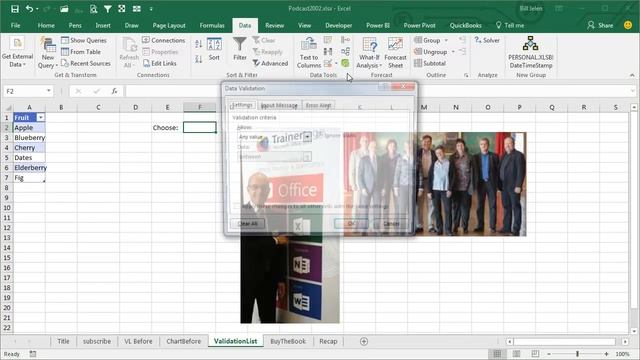640x360 pixels.
Task: Open the Ungroup dropdown
Action: click(453, 52)
